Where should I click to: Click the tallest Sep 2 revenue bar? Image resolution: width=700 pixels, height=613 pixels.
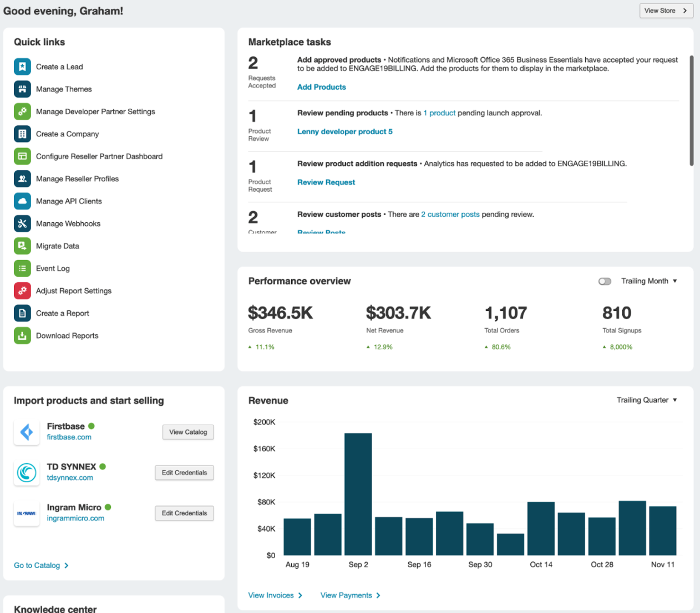coord(358,493)
